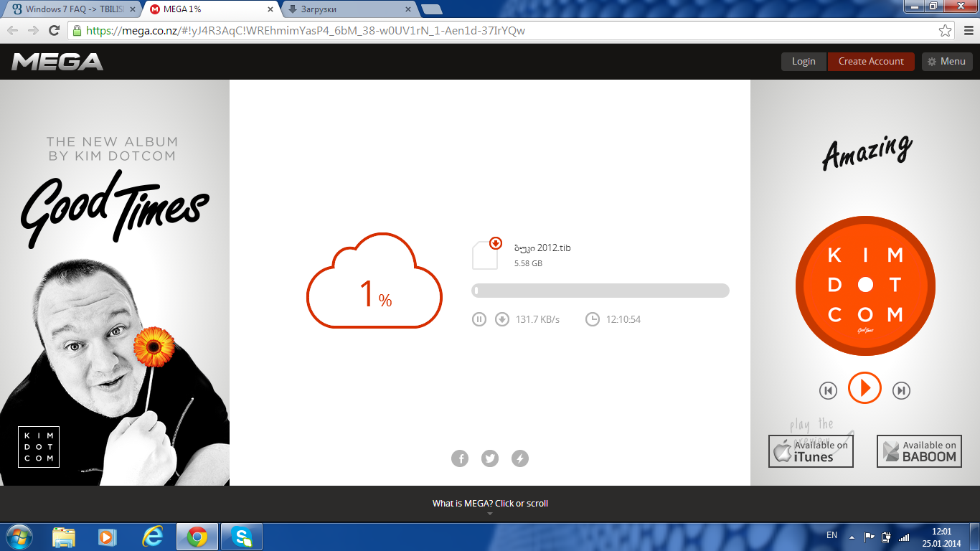980x551 pixels.
Task: Click the file icon for ბუკი 2012.tib
Action: (486, 253)
